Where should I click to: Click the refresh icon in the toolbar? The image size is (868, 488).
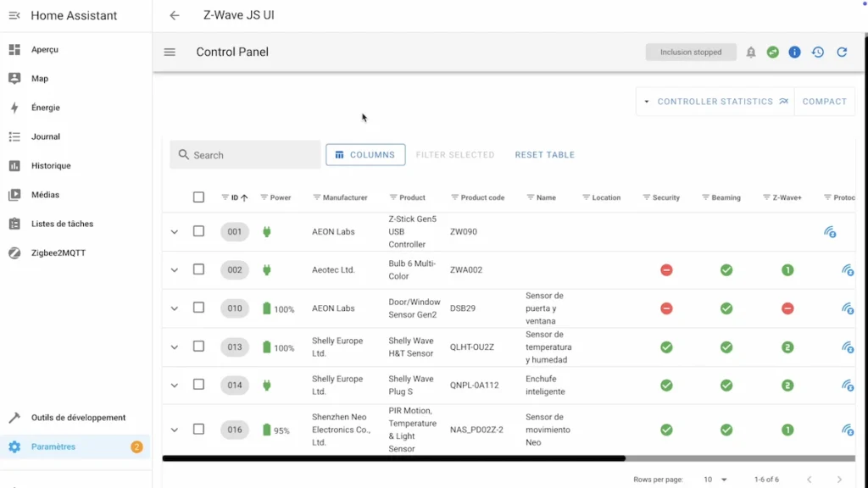(x=842, y=52)
